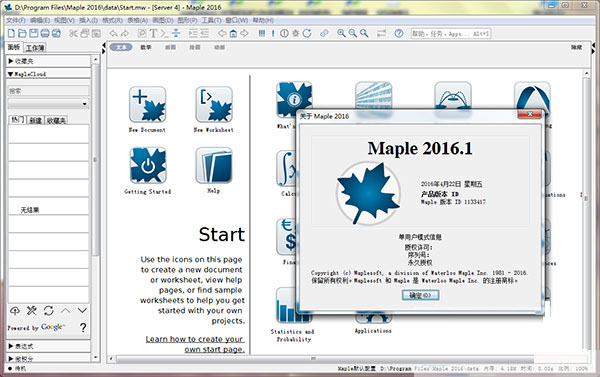Select the 收藏夹 MapleCloud tab
Image resolution: width=600 pixels, height=377 pixels.
(56, 120)
